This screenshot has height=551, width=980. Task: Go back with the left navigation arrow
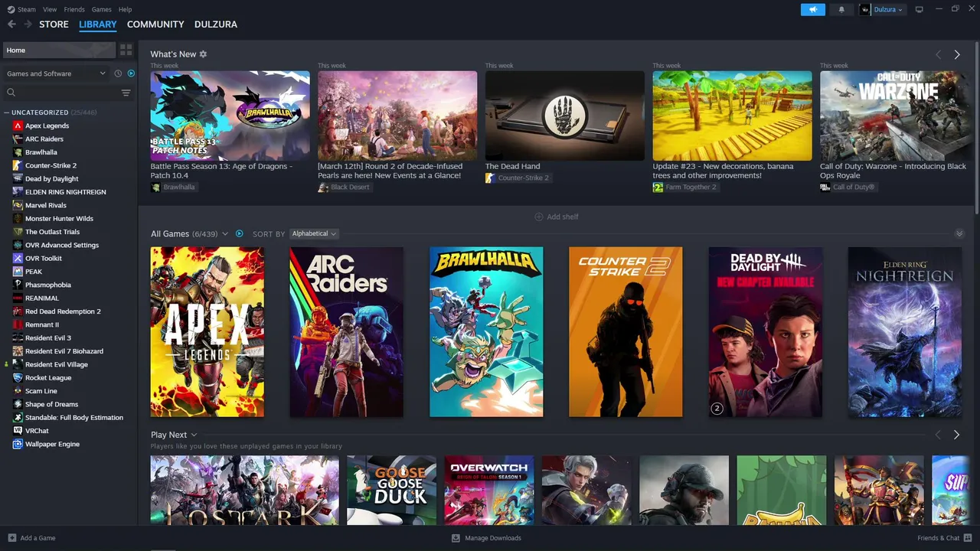11,24
